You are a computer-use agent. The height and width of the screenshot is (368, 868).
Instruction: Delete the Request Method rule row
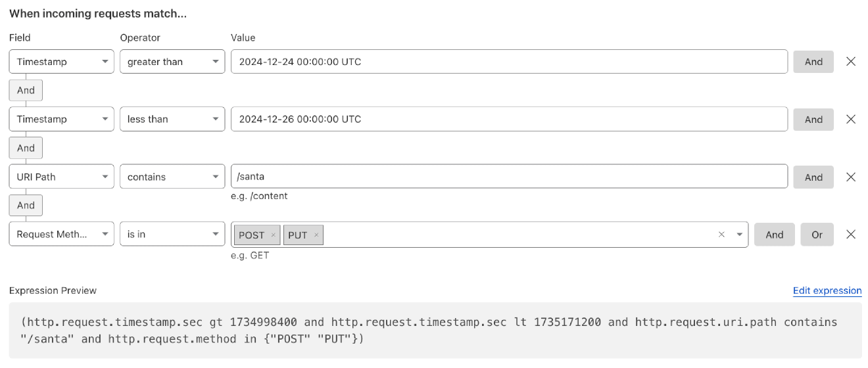tap(850, 235)
